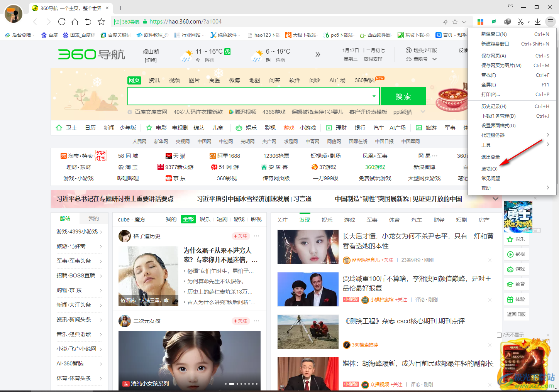
Task: Open the 查限号 dropdown
Action: 421,59
